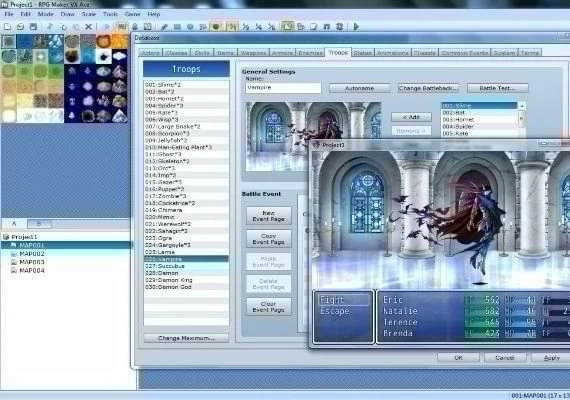Click the New Event Page button
The height and width of the screenshot is (400, 570).
(x=269, y=216)
